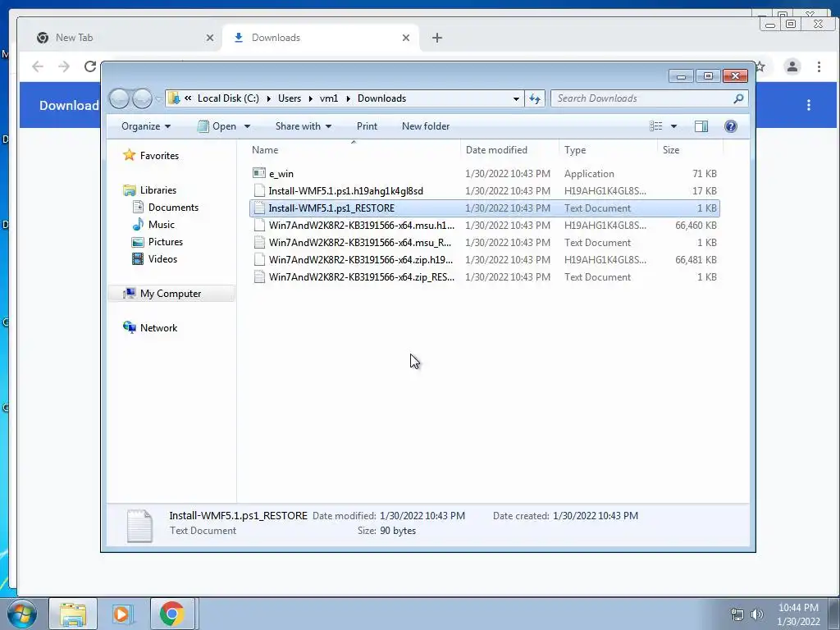The width and height of the screenshot is (840, 630).
Task: Click the Documents icon in sidebar
Action: coord(138,208)
